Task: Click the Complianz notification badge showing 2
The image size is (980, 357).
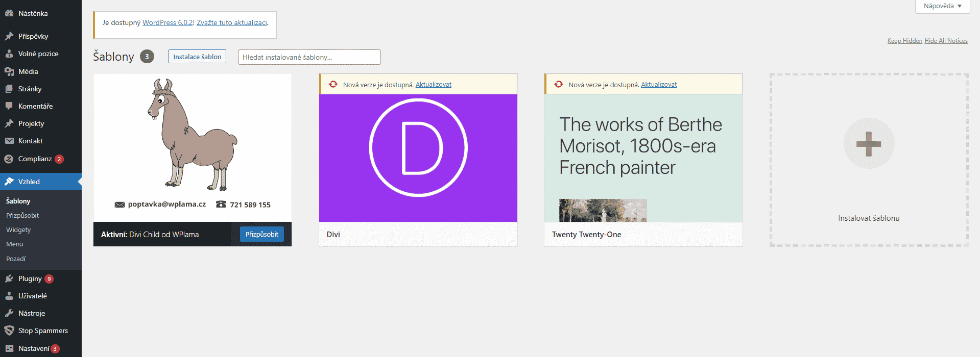Action: pyautogui.click(x=59, y=159)
